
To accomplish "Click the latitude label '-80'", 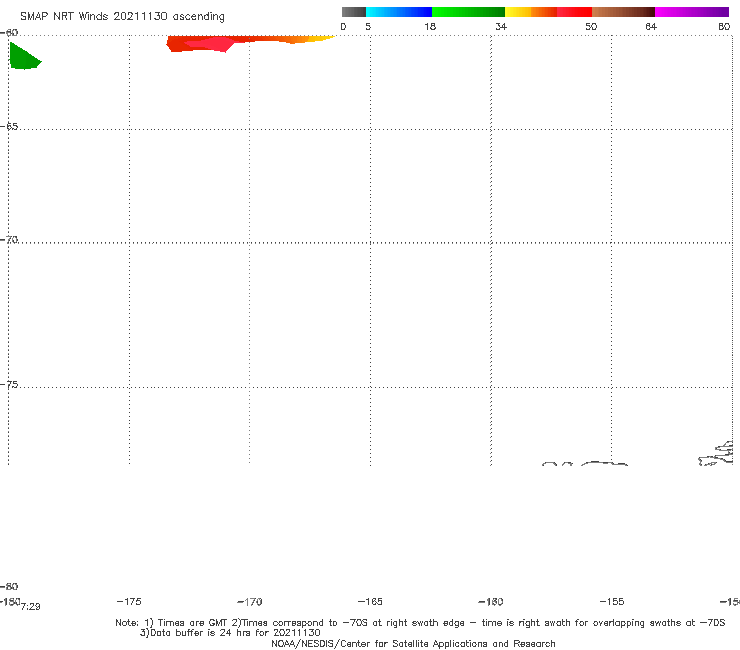I will pyautogui.click(x=9, y=586).
